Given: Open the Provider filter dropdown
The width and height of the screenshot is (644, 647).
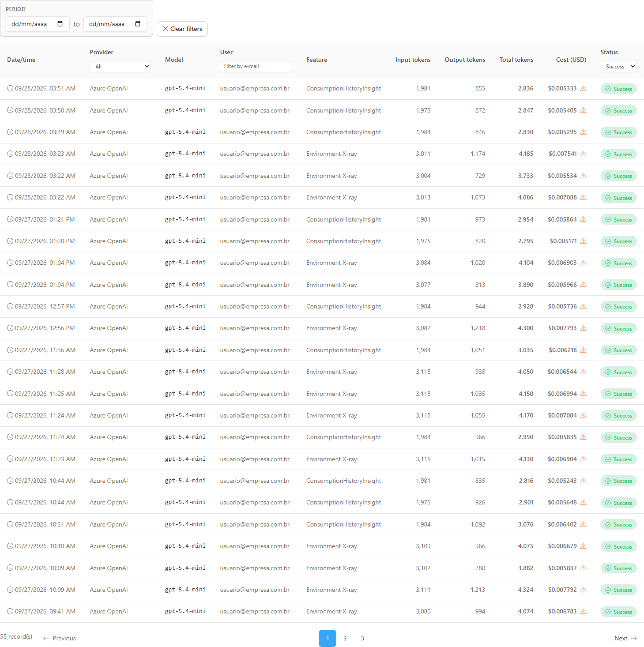Looking at the screenshot, I should click(x=120, y=66).
